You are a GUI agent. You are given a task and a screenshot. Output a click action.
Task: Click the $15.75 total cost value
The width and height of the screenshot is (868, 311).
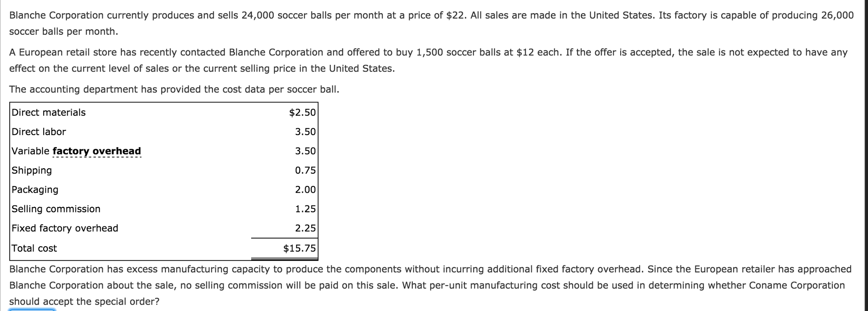[x=300, y=248]
